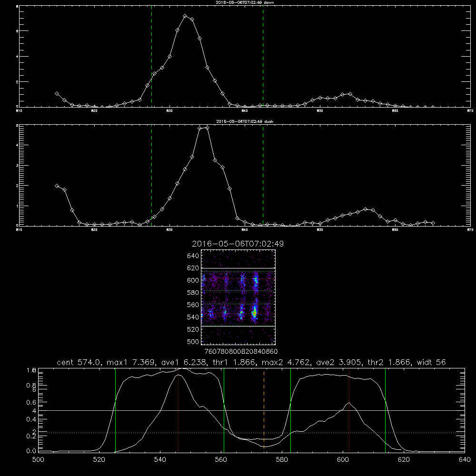Screen dimensions: 476x476
Task: Click spectral image y-axis label 620
Action: click(x=193, y=268)
